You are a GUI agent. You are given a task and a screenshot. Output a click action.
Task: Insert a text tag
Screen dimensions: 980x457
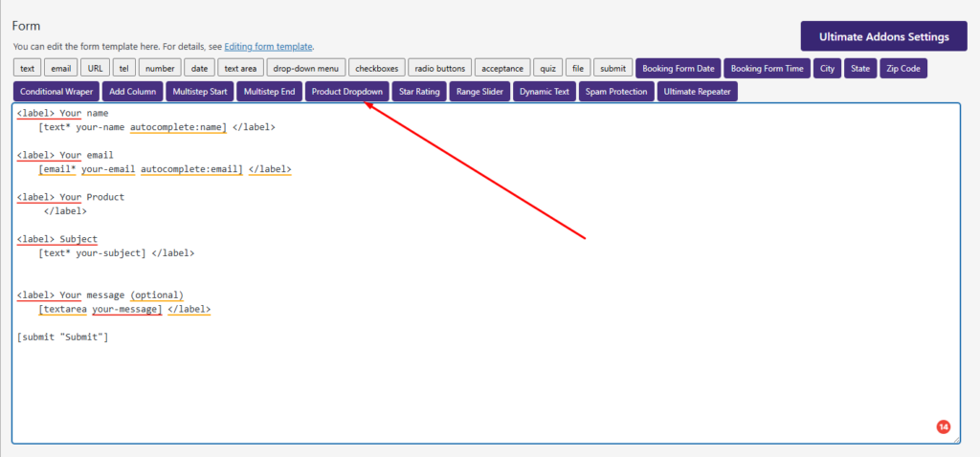(x=28, y=68)
